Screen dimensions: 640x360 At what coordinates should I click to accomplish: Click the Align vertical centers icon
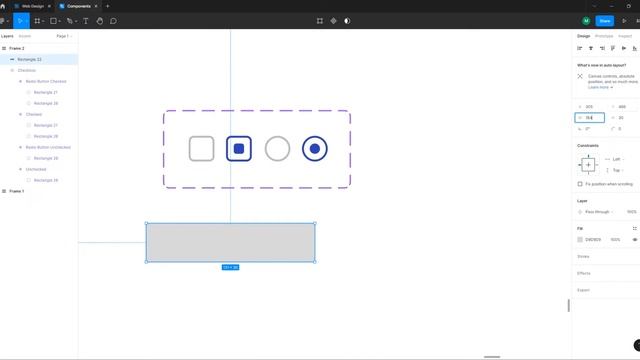coord(624,48)
